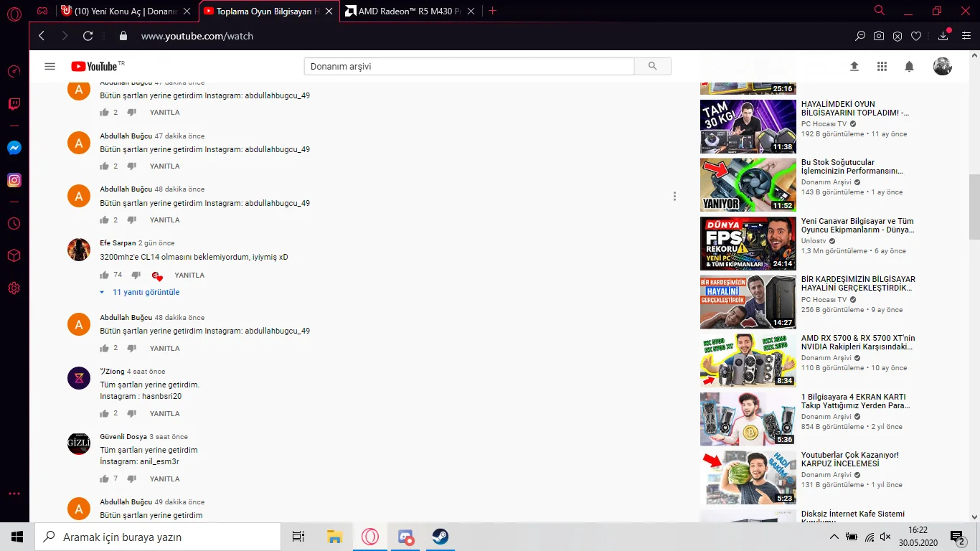This screenshot has height=551, width=980.
Task: Click YANITLA under the Ziong comment
Action: [x=164, y=414]
